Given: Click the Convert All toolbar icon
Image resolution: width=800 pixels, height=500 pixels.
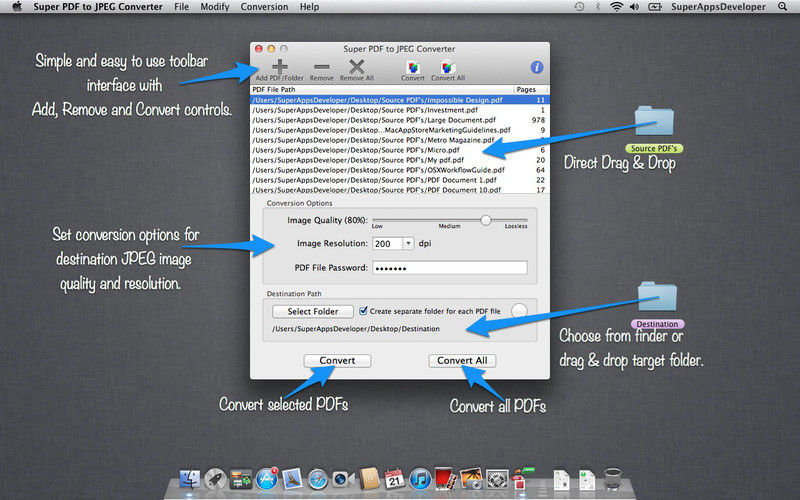Looking at the screenshot, I should (x=447, y=67).
